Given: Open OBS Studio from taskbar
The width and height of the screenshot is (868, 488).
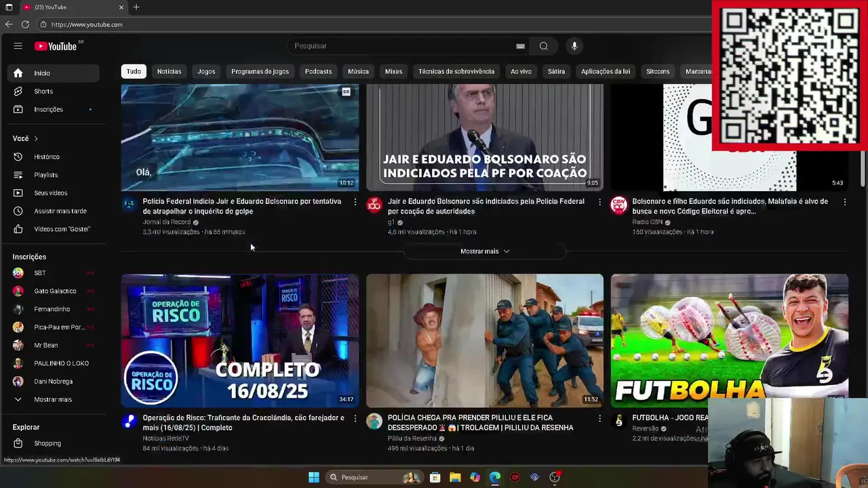Looking at the screenshot, I should tap(555, 477).
